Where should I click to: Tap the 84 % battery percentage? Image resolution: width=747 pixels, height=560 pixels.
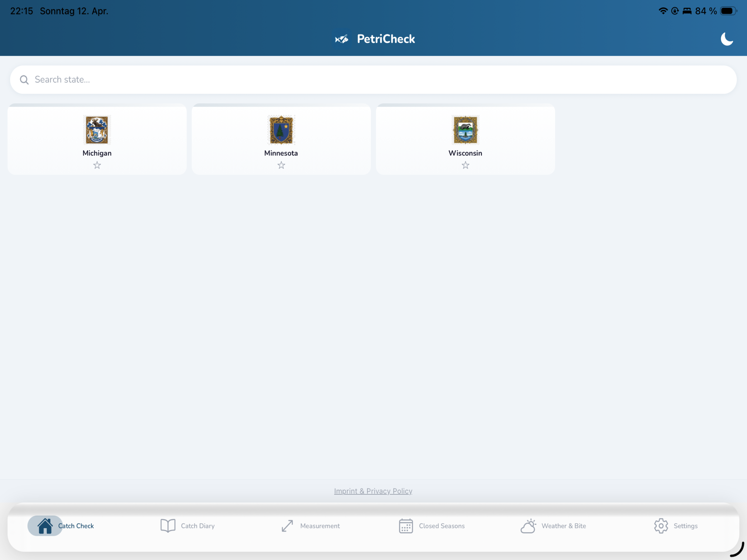coord(706,11)
